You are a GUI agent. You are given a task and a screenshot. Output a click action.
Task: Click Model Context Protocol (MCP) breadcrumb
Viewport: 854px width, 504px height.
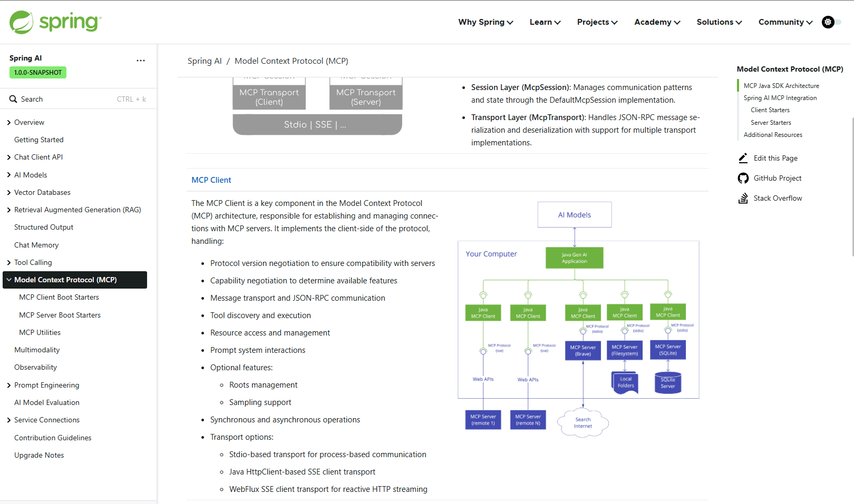[x=292, y=61]
